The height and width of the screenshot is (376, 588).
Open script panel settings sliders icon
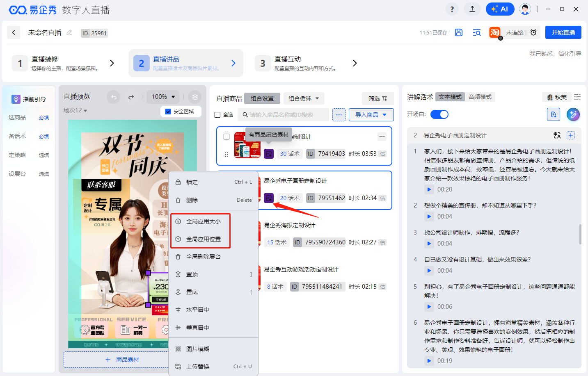click(x=577, y=97)
